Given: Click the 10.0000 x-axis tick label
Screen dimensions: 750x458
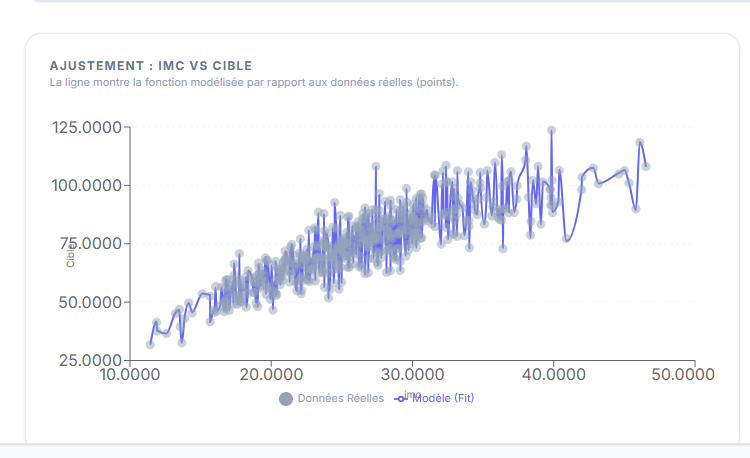Looking at the screenshot, I should (x=130, y=374).
